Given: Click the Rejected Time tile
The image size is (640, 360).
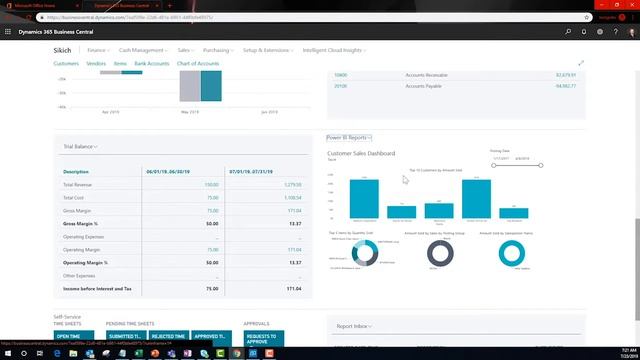Looking at the screenshot, I should (169, 337).
